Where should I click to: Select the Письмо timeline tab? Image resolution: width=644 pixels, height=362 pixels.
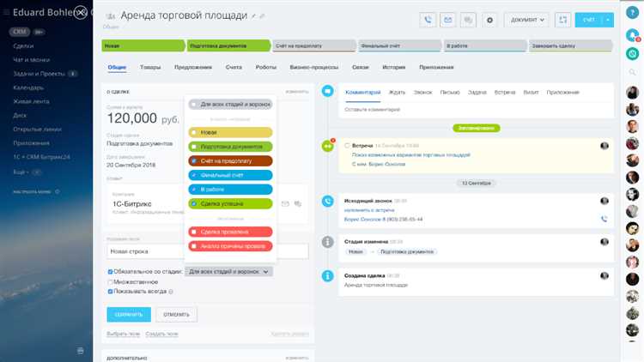(x=450, y=93)
